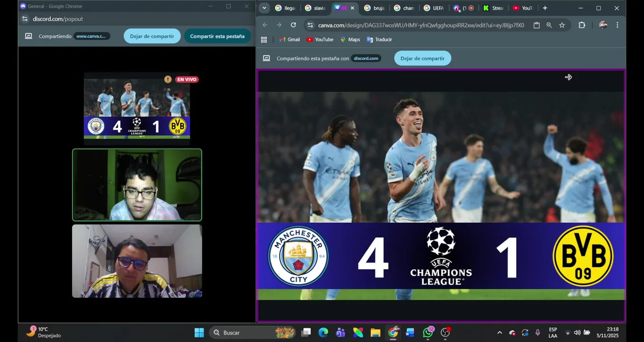Close the active Canva tab
This screenshot has height=342, width=644.
[x=352, y=8]
